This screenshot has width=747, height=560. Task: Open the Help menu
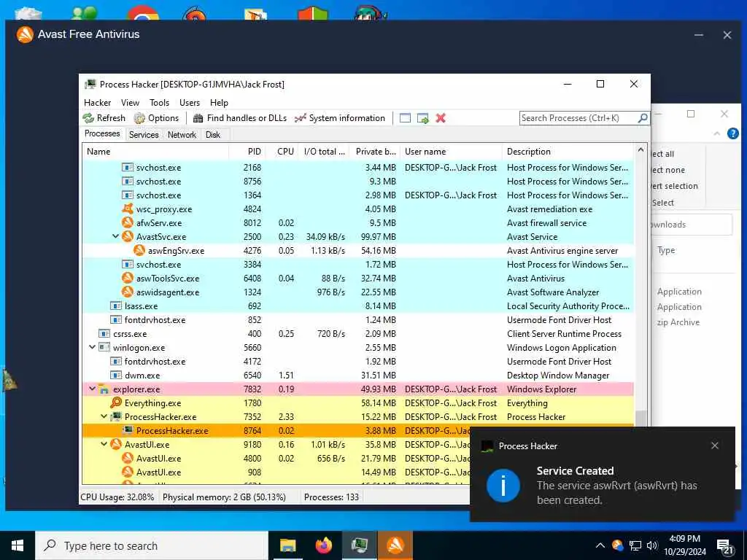(x=219, y=103)
